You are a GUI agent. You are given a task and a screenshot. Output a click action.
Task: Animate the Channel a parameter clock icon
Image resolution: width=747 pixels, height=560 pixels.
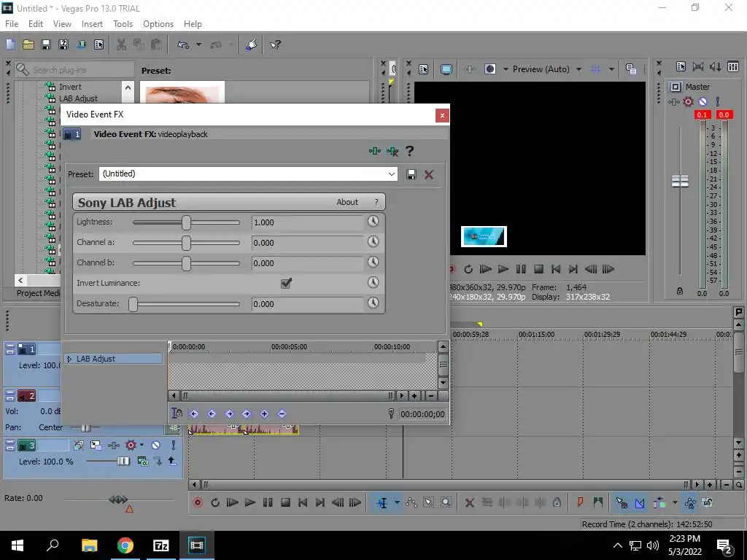tap(373, 241)
